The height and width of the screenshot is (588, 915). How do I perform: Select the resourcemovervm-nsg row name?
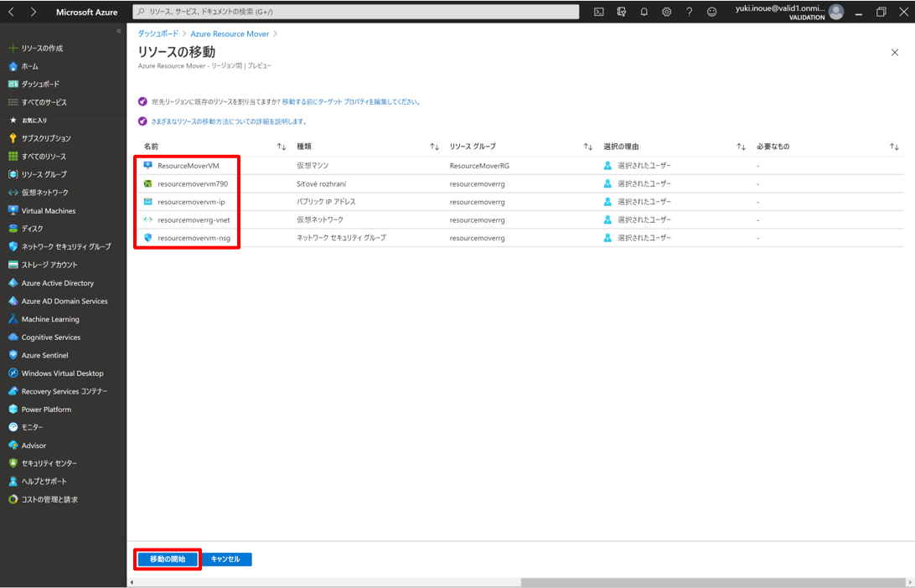[194, 238]
